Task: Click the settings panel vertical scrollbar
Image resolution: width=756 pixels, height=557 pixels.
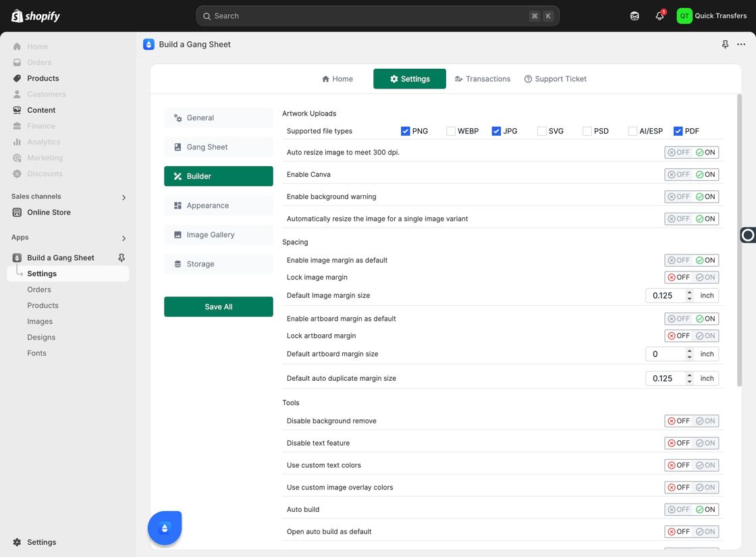Action: pos(739,240)
